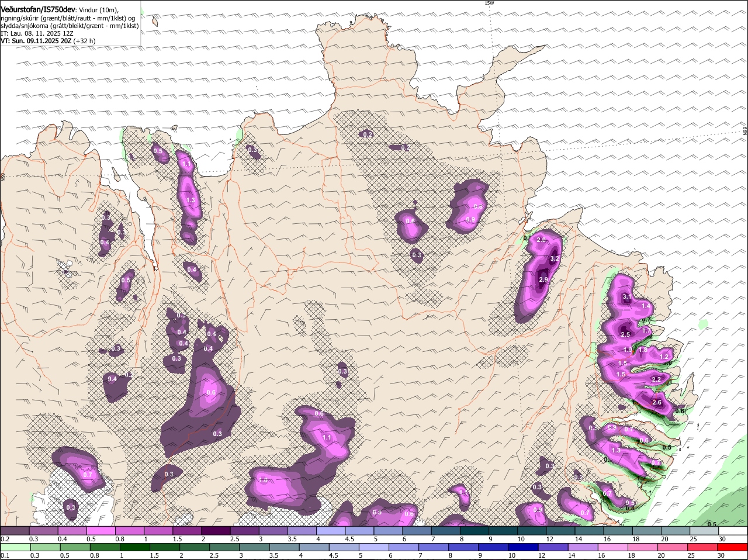Click the '3.2' precipitation value on the map
The height and width of the screenshot is (560, 748).
pyautogui.click(x=555, y=258)
